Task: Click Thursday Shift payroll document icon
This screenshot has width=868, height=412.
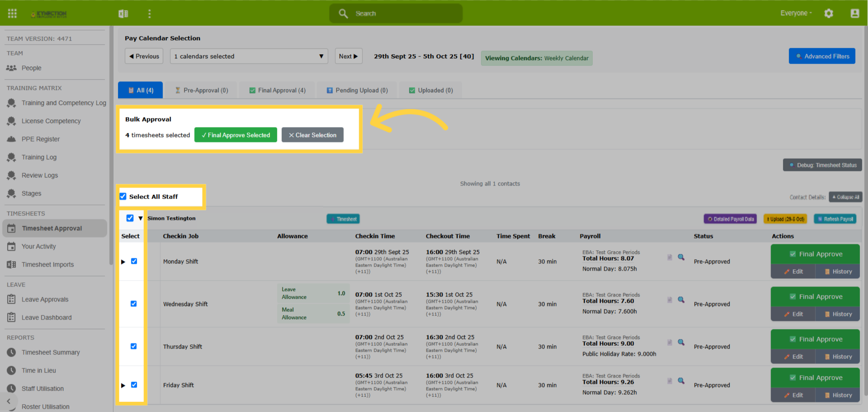Action: [669, 342]
